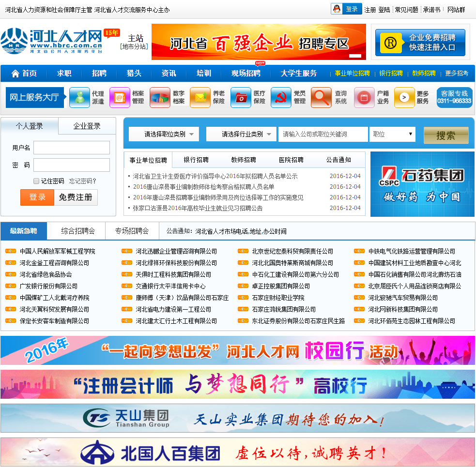Click the 客服专线 0311-966333 button

[x=454, y=97]
